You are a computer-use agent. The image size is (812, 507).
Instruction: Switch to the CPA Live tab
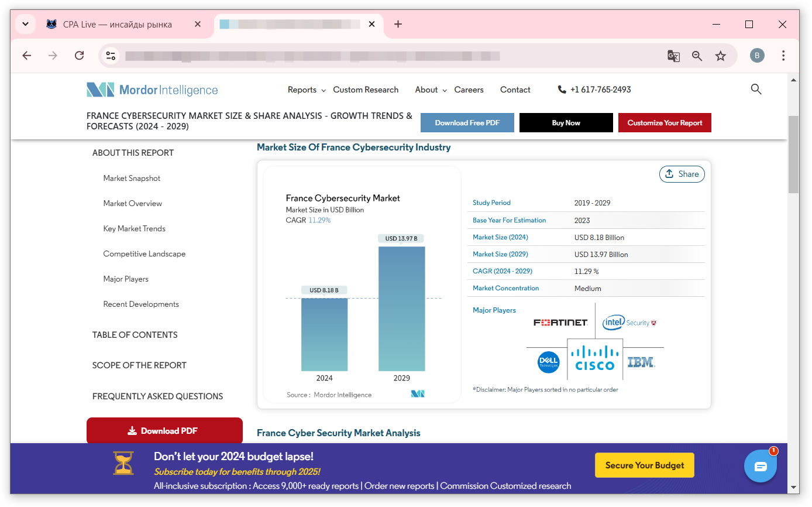click(123, 25)
